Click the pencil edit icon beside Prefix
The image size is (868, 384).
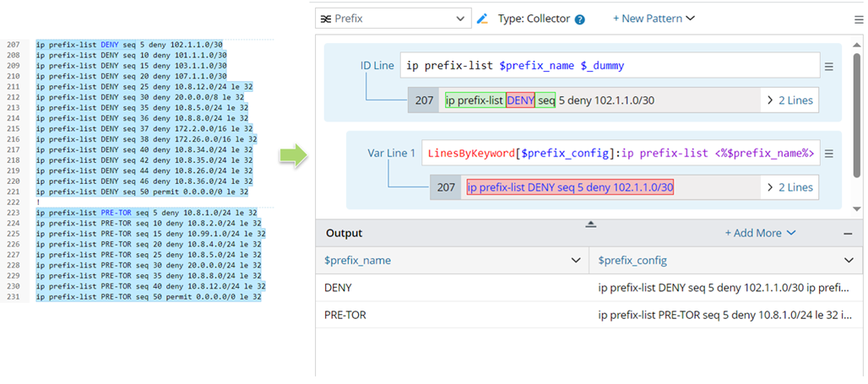point(483,19)
